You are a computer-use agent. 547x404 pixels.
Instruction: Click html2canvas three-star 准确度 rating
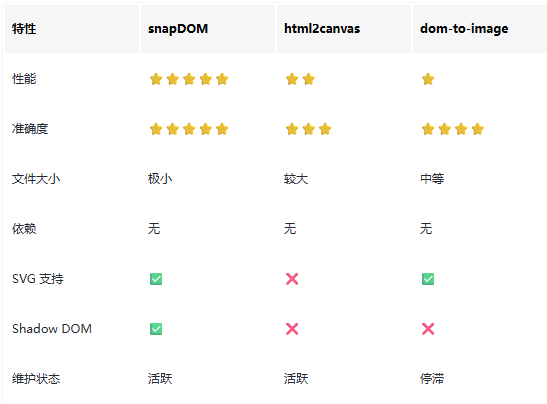(308, 129)
